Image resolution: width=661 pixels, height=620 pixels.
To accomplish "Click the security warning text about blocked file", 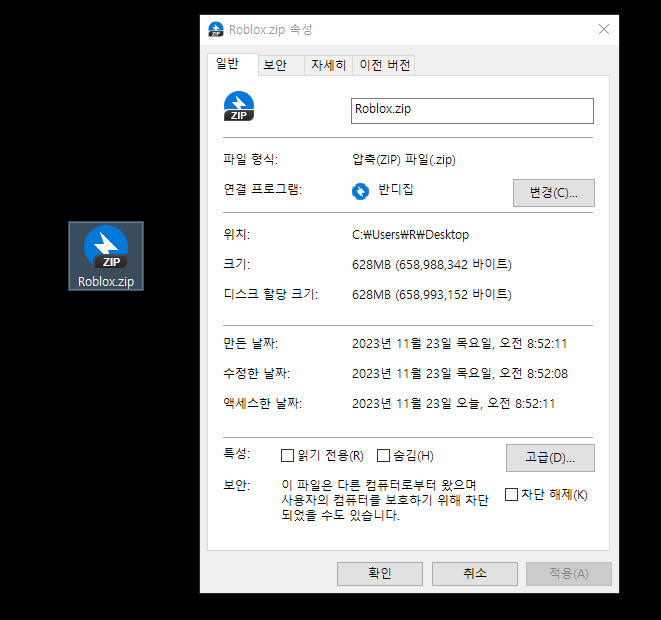I will pyautogui.click(x=384, y=500).
